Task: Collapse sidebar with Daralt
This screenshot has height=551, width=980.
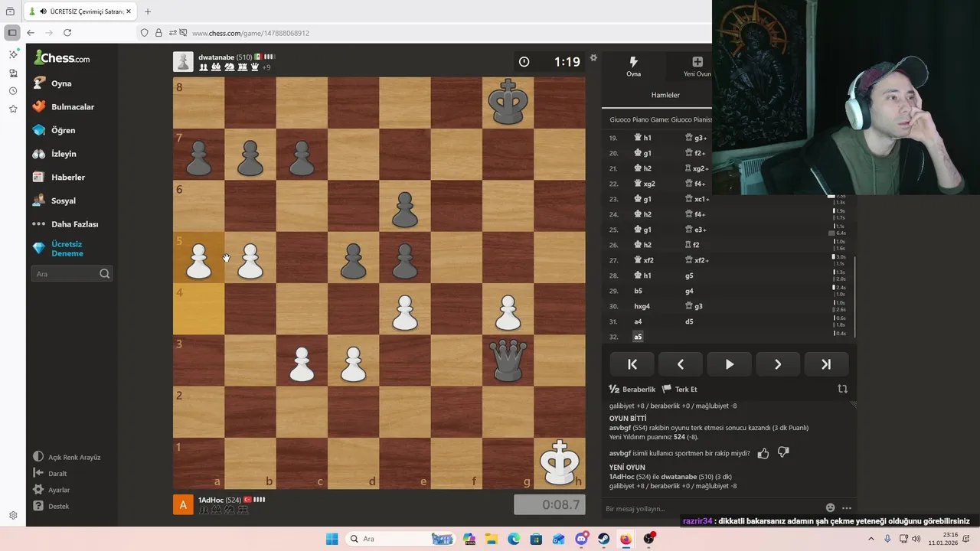Action: 51,474
